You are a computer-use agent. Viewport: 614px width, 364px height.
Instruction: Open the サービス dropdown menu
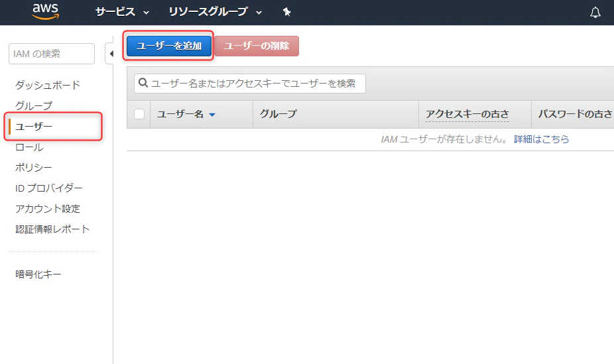coord(122,12)
